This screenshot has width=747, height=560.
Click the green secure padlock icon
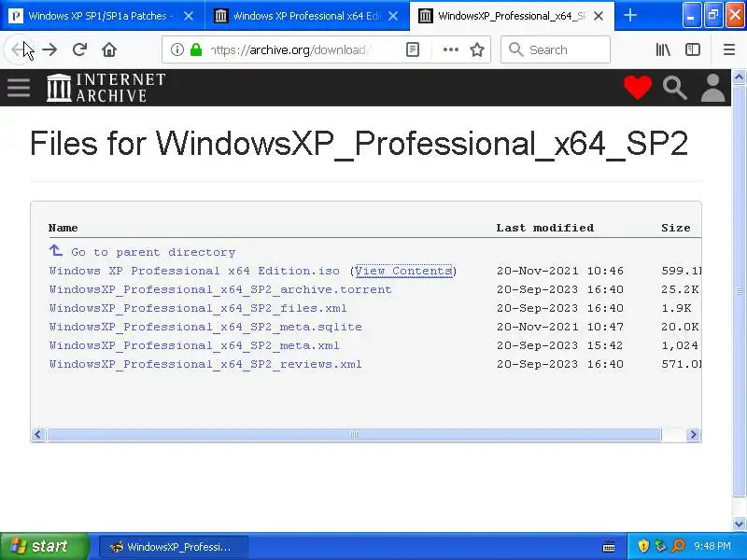(x=196, y=49)
